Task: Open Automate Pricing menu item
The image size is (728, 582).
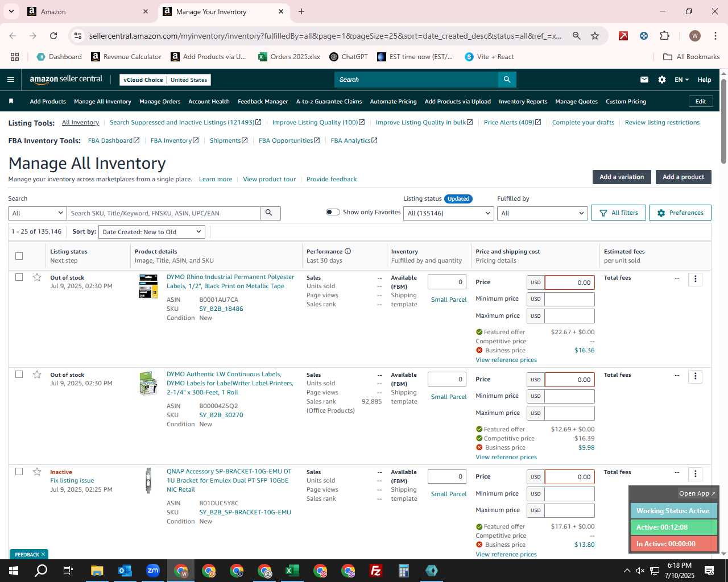Action: tap(393, 101)
